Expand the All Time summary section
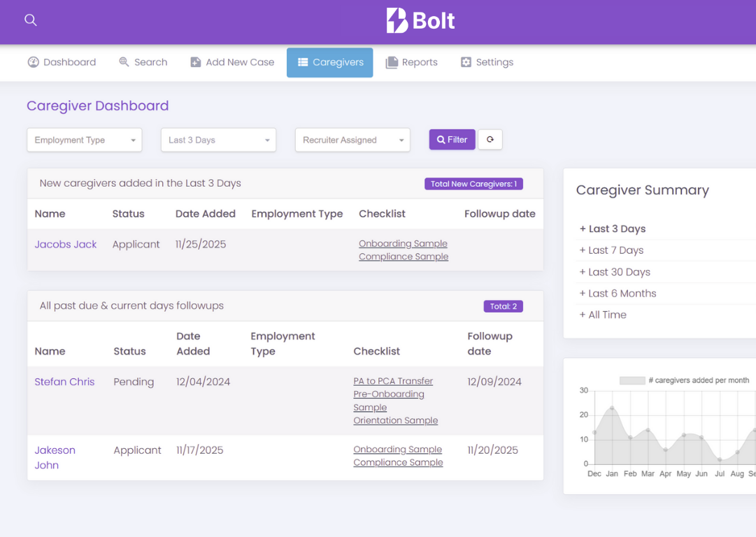 click(x=602, y=315)
